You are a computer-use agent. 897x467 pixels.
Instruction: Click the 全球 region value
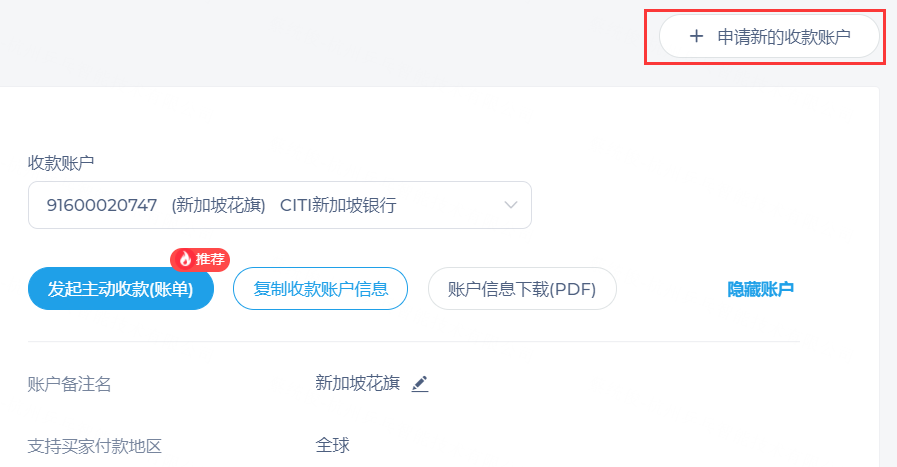(x=332, y=445)
